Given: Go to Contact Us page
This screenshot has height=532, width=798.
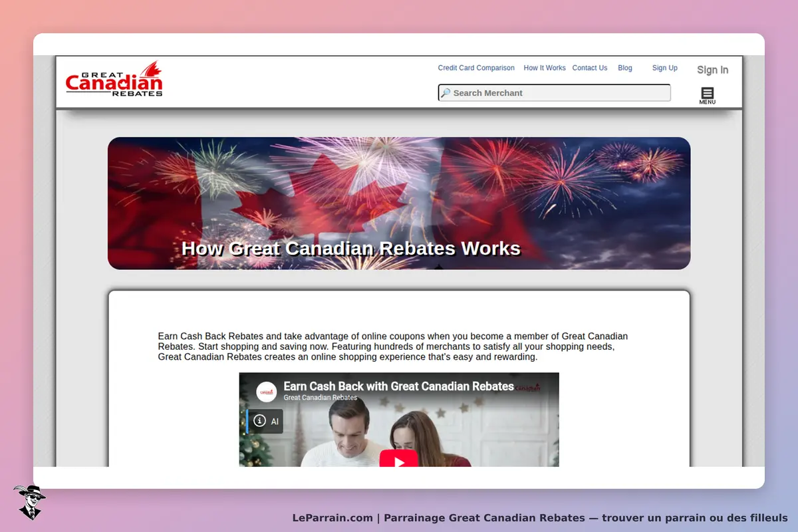Looking at the screenshot, I should [x=590, y=68].
